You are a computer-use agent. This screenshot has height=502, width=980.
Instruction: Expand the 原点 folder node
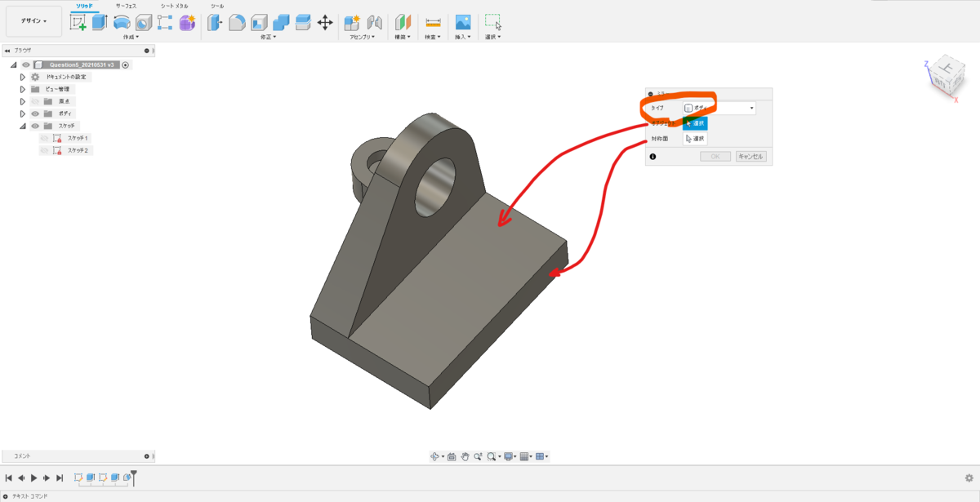pyautogui.click(x=23, y=101)
